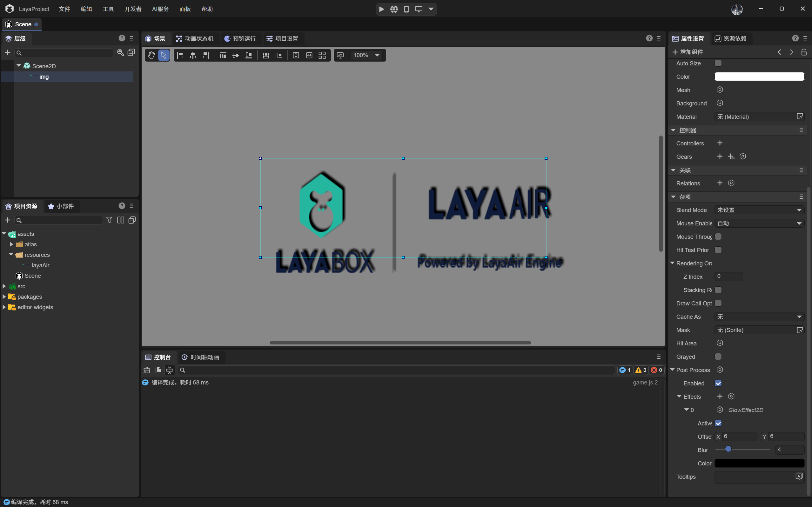This screenshot has height=507, width=812.
Task: Click the filter funnel icon in assets panel
Action: pos(109,220)
